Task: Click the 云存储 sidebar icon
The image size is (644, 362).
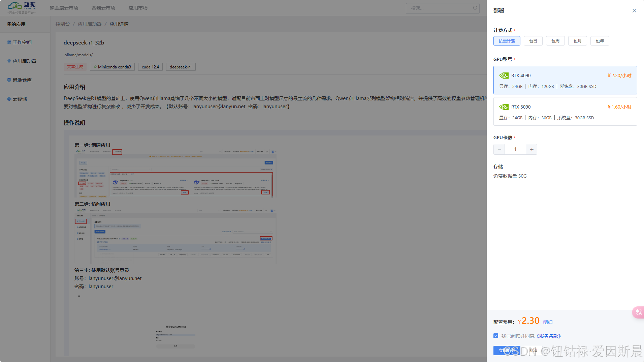Action: tap(9, 99)
